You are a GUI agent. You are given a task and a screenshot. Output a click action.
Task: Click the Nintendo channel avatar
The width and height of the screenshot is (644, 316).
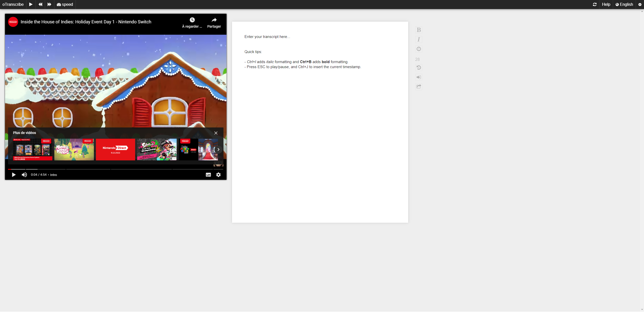[x=13, y=22]
